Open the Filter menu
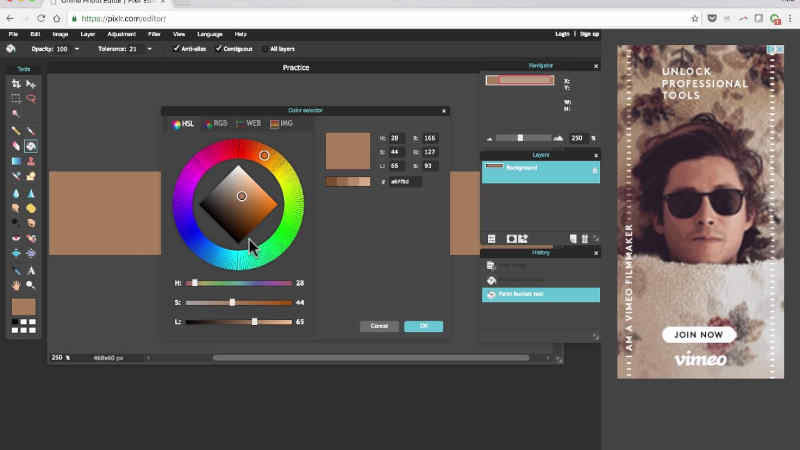Viewport: 800px width, 450px height. pyautogui.click(x=154, y=34)
